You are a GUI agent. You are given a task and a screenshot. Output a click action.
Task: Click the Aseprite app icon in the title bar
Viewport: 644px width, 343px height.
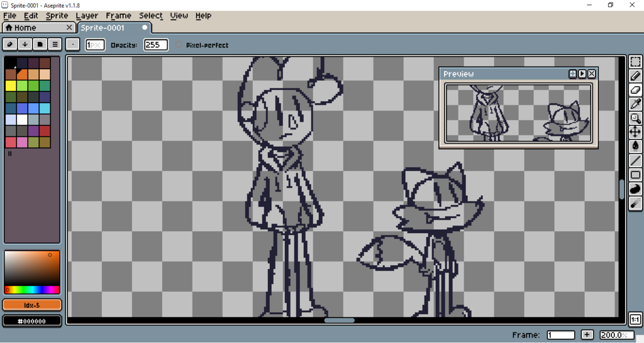[x=5, y=5]
